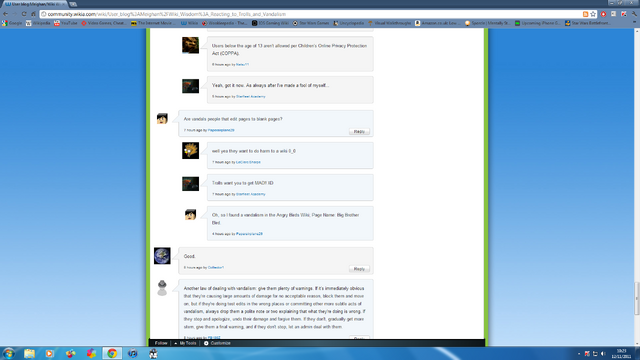This screenshot has height=360, width=640.
Task: Click the browser back arrow
Action: tap(5, 14)
